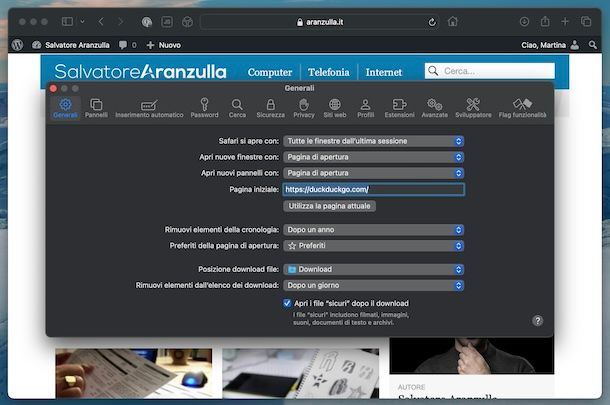Open the Siti web globe preferences
610x405 pixels.
(335, 108)
